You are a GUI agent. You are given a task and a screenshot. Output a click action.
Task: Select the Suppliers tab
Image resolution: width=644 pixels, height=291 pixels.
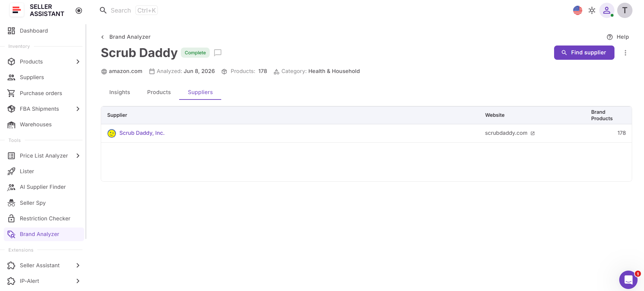point(200,92)
